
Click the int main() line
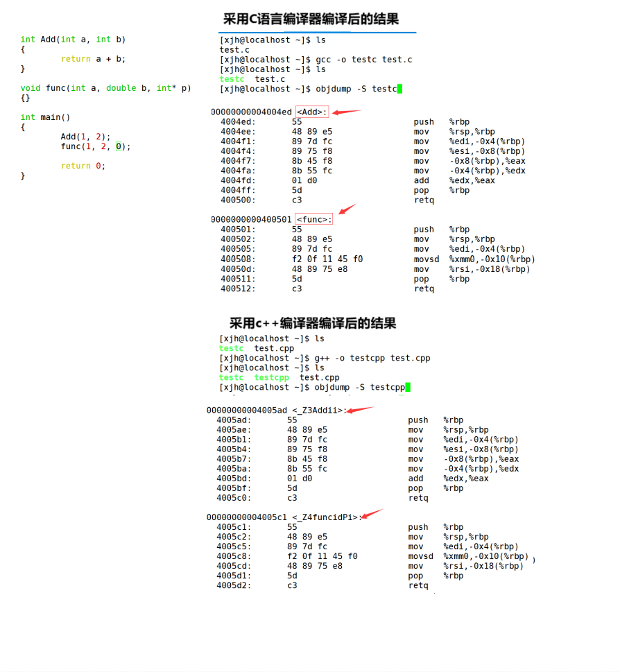coord(45,117)
